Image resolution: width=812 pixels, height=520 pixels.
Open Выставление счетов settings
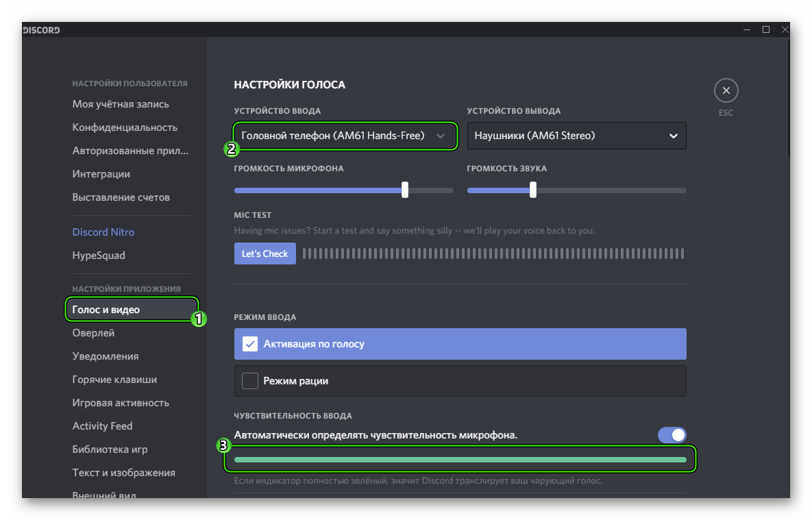point(121,197)
